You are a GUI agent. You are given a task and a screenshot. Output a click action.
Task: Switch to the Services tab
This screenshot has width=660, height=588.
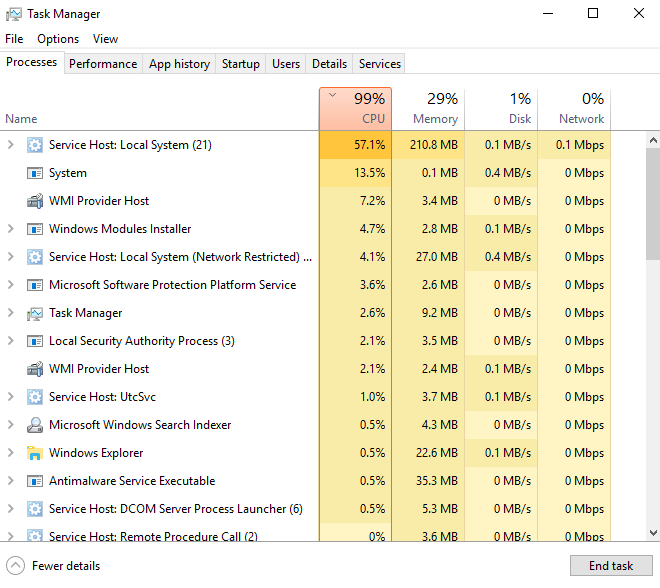click(x=380, y=64)
